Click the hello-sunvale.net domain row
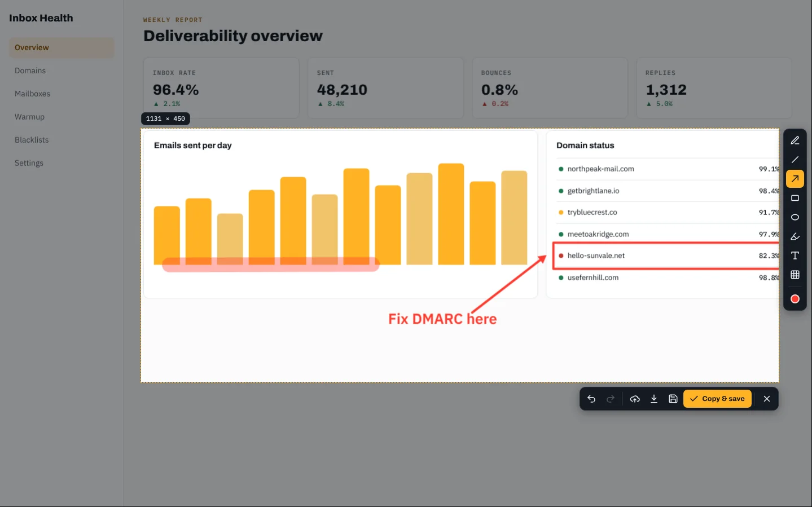 (668, 255)
